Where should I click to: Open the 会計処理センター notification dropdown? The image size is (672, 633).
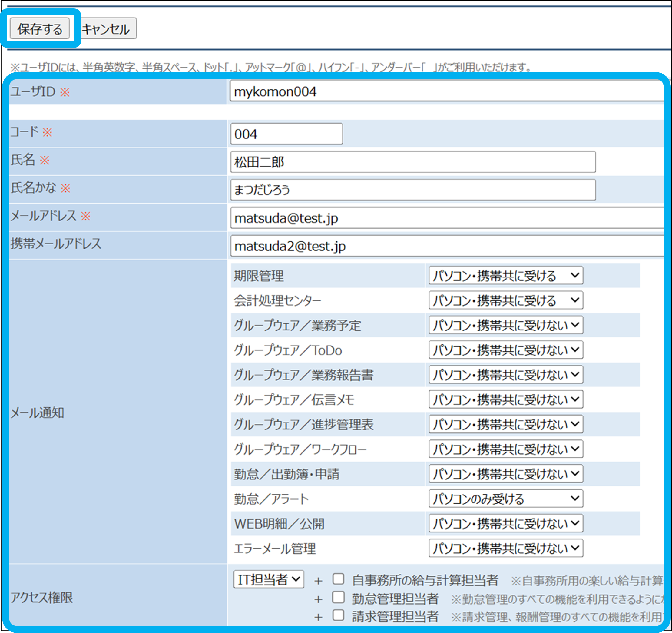(505, 300)
